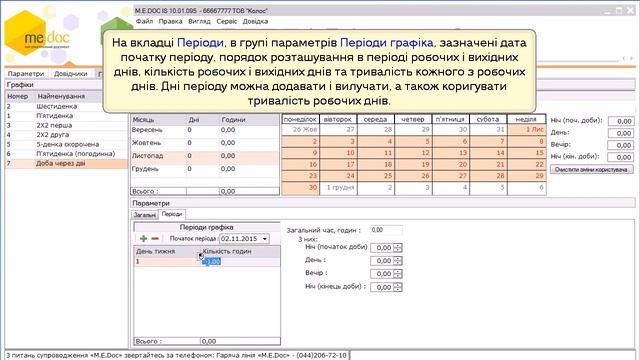Click the highlighted Кількість годин cell
640x360 pixels.
240,262
